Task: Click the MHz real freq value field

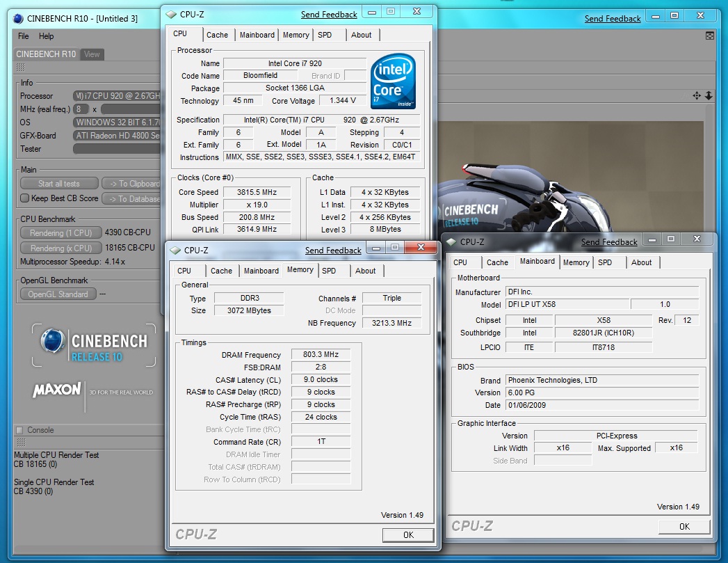Action: pos(131,110)
